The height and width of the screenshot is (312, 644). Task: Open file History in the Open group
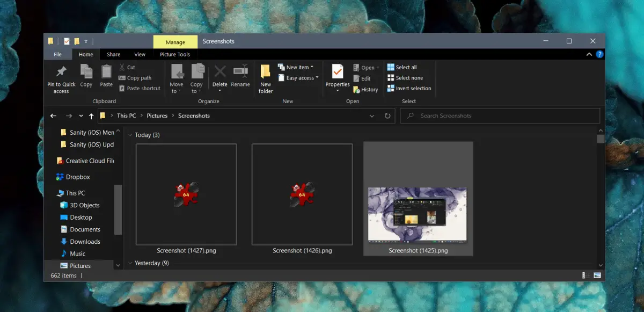pos(365,90)
